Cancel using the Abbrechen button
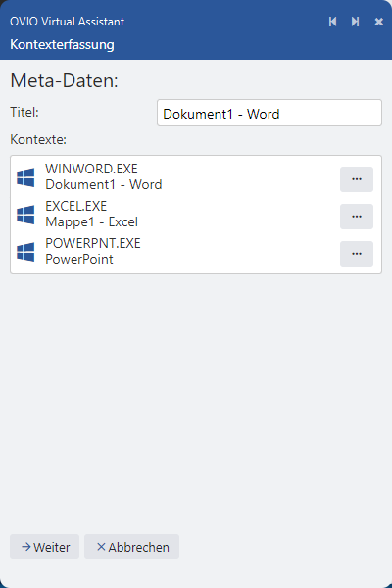This screenshot has height=588, width=392. coord(131,547)
